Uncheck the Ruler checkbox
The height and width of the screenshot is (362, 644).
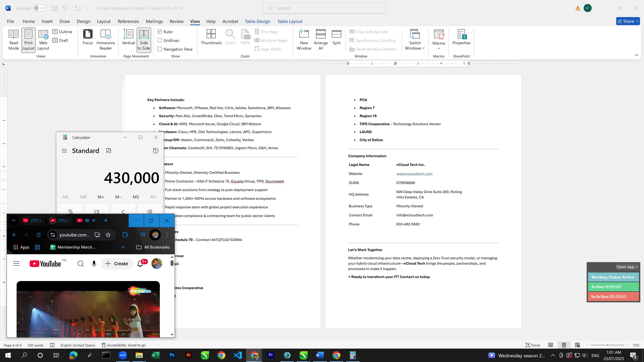(x=160, y=32)
